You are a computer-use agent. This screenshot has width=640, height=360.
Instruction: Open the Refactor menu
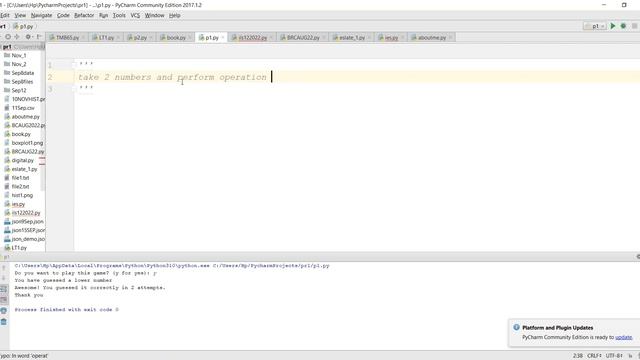[x=84, y=16]
